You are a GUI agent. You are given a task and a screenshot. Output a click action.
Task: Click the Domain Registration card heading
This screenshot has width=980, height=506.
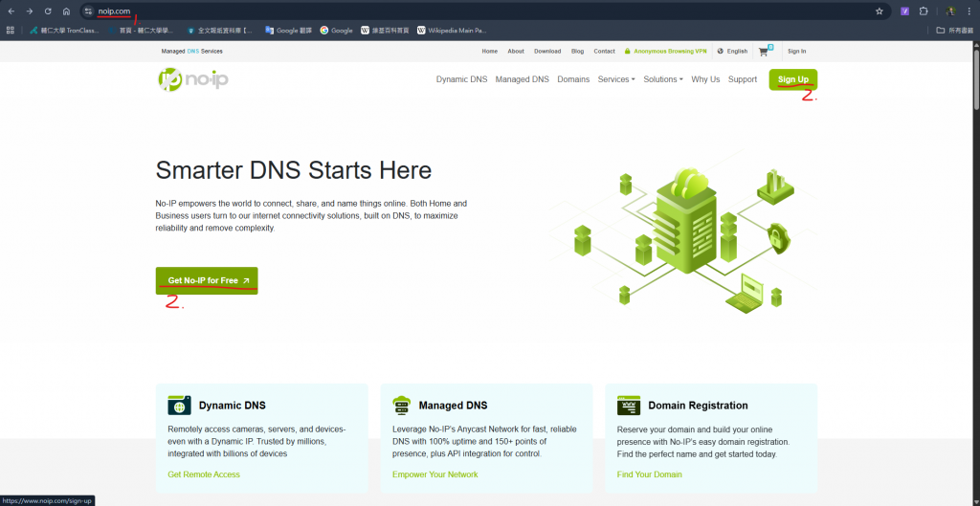click(x=698, y=406)
